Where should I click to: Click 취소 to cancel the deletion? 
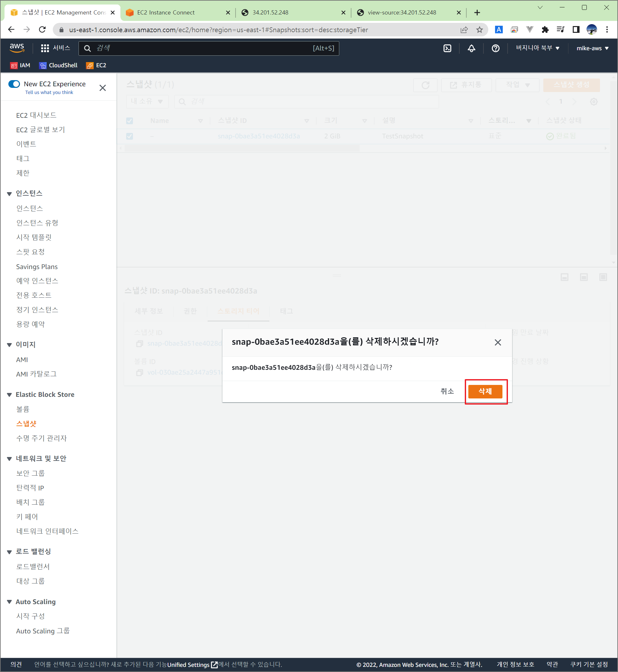[x=447, y=391]
